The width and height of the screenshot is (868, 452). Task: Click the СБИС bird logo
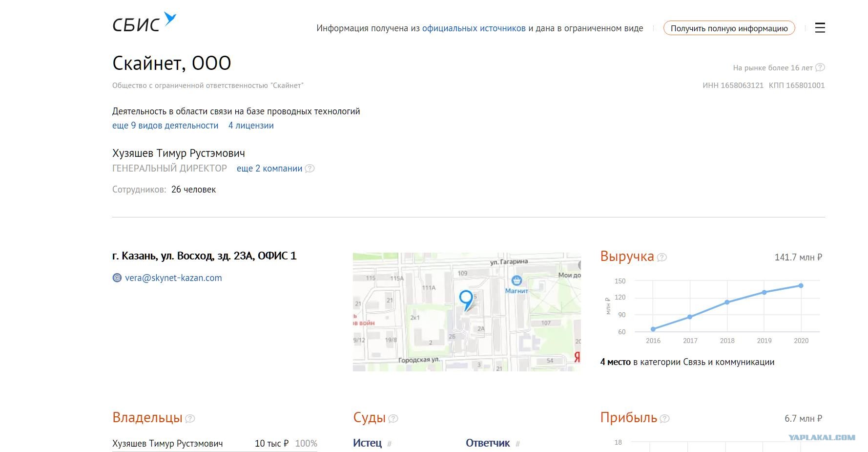[x=144, y=22]
